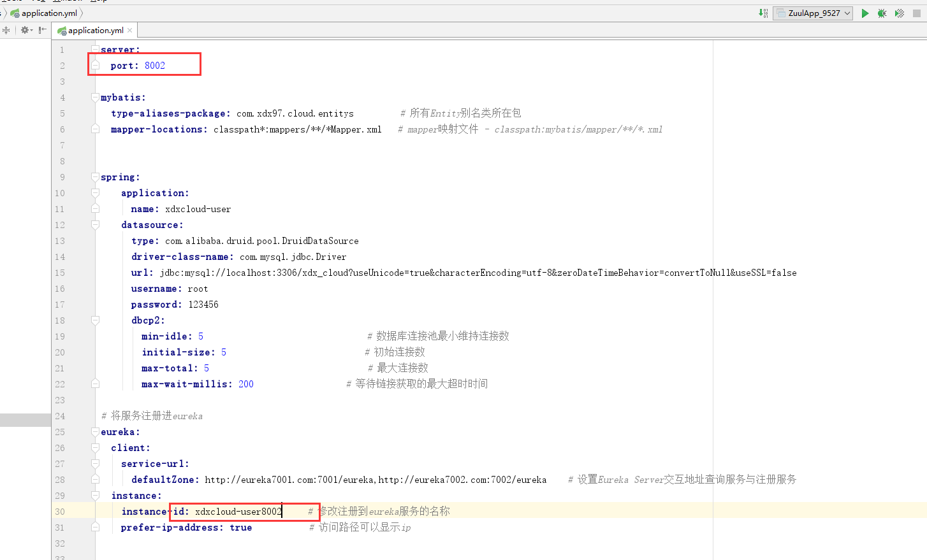Screen dimensions: 927x560
Task: Collapse the instance block fold marker
Action: click(x=95, y=496)
